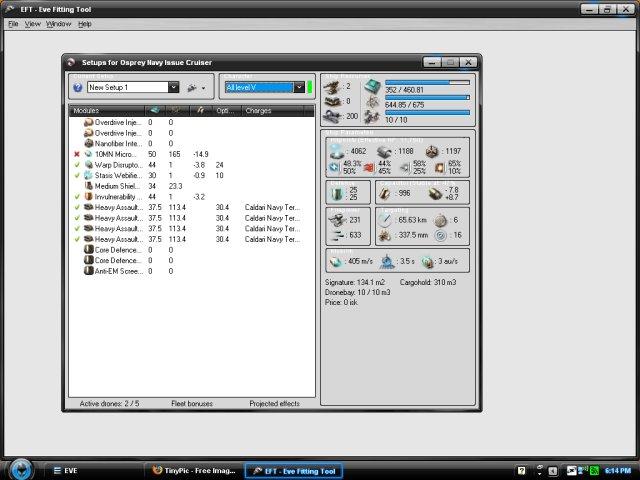Click the defence tank icon showing 25

pos(337,193)
